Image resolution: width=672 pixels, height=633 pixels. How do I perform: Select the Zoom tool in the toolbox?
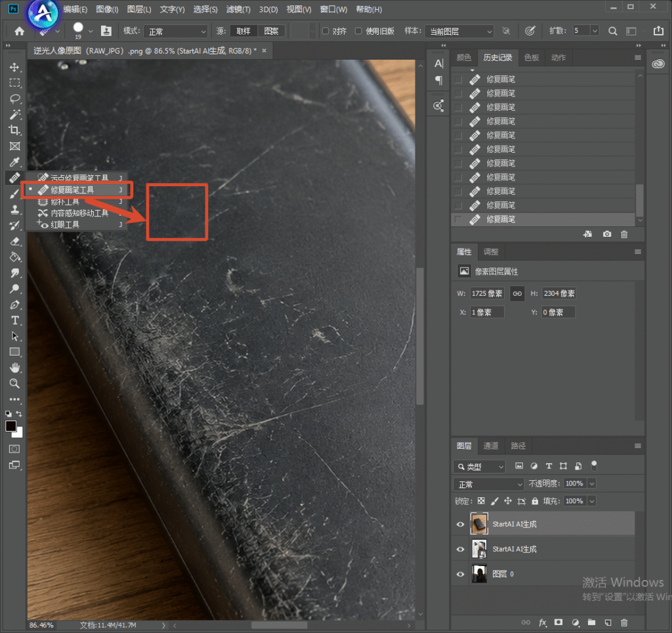point(14,383)
